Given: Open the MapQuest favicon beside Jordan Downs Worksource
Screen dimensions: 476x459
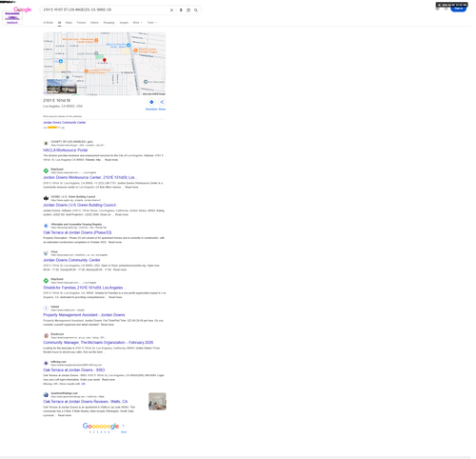Looking at the screenshot, I should 46,170.
